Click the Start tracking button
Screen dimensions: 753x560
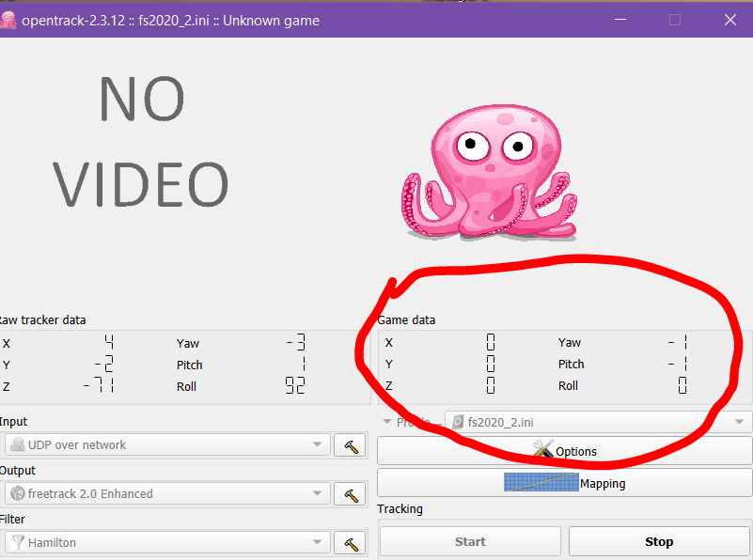tap(470, 542)
